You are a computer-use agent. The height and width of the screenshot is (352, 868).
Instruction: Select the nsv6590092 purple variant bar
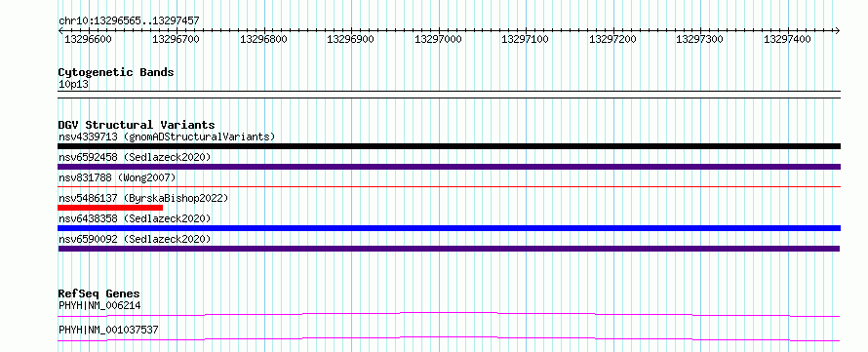449,249
